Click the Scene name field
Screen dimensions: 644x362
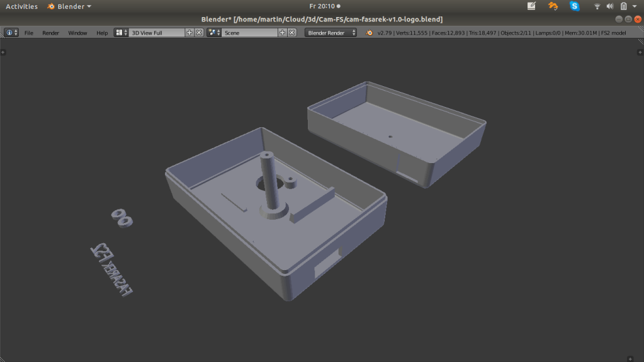249,33
